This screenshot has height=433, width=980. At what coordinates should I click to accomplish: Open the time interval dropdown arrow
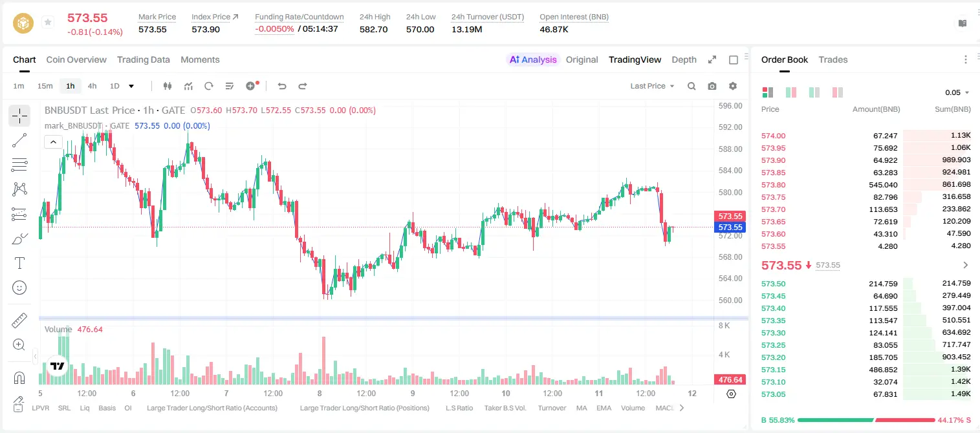[x=131, y=86]
